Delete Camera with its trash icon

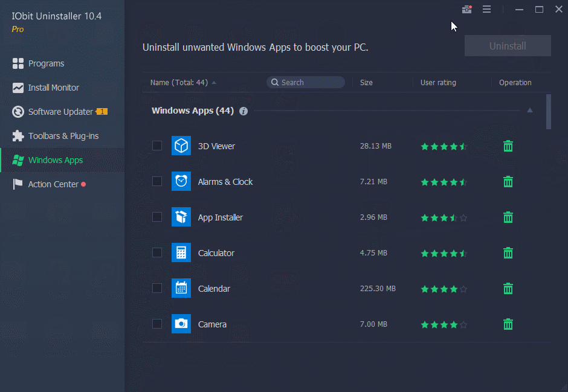click(508, 324)
